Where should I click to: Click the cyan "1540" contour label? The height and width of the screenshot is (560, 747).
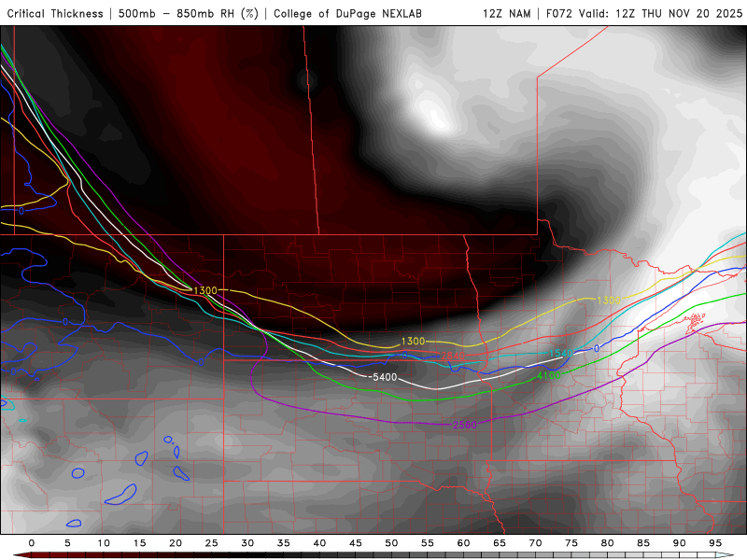[x=561, y=354]
